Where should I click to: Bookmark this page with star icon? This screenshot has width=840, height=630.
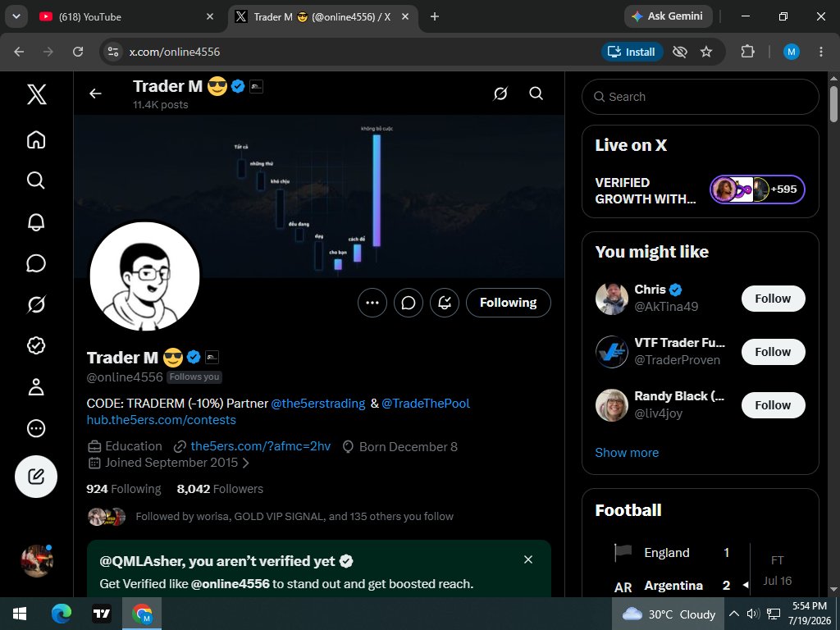706,52
